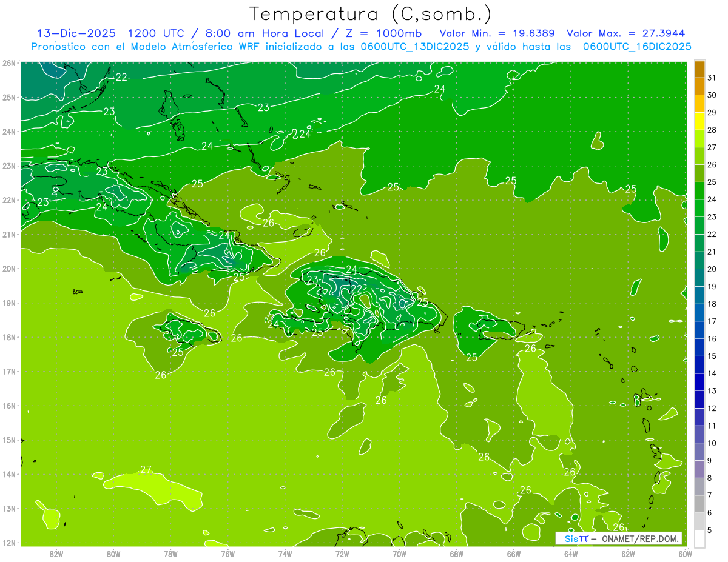Click the "27" contour label on the map
This screenshot has width=728, height=562.
coord(146,470)
